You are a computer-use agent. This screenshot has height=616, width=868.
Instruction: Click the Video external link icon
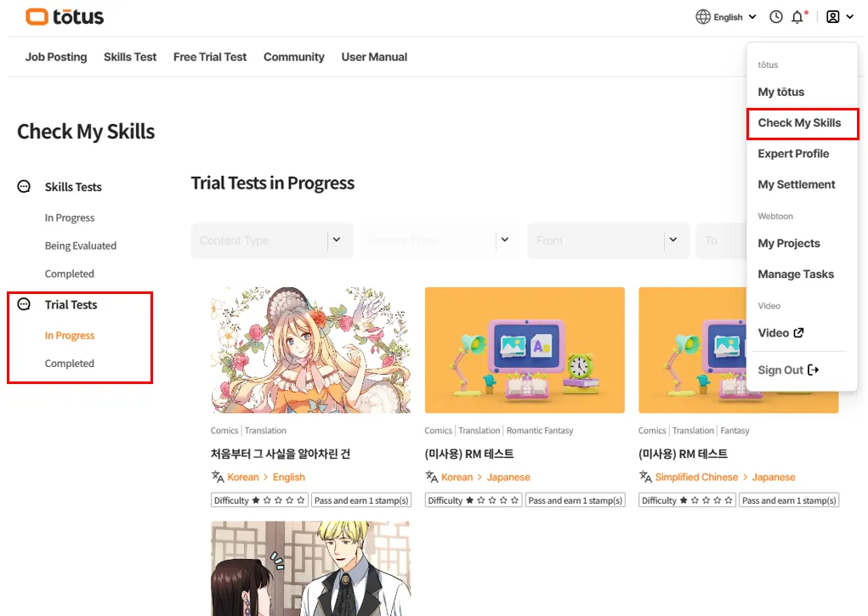[x=798, y=332]
